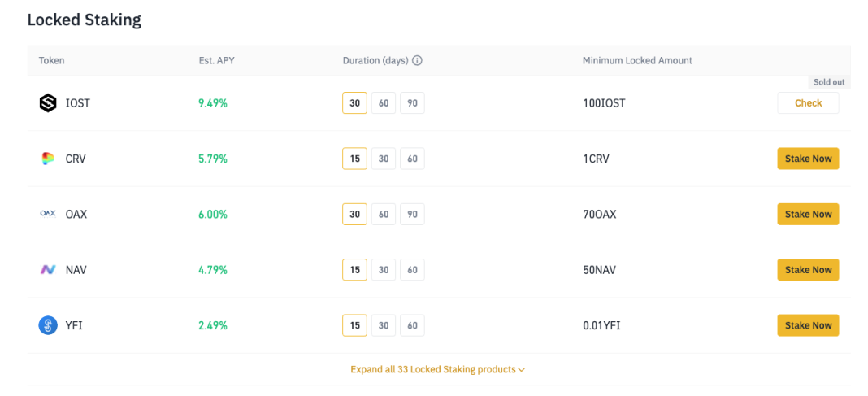
Task: Click the Est. APY column header
Action: (216, 61)
